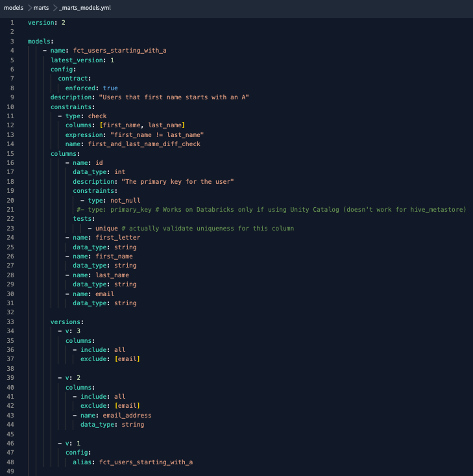Click the comment 'actually validate uniqueness for this column'
The height and width of the screenshot is (476, 473).
212,229
